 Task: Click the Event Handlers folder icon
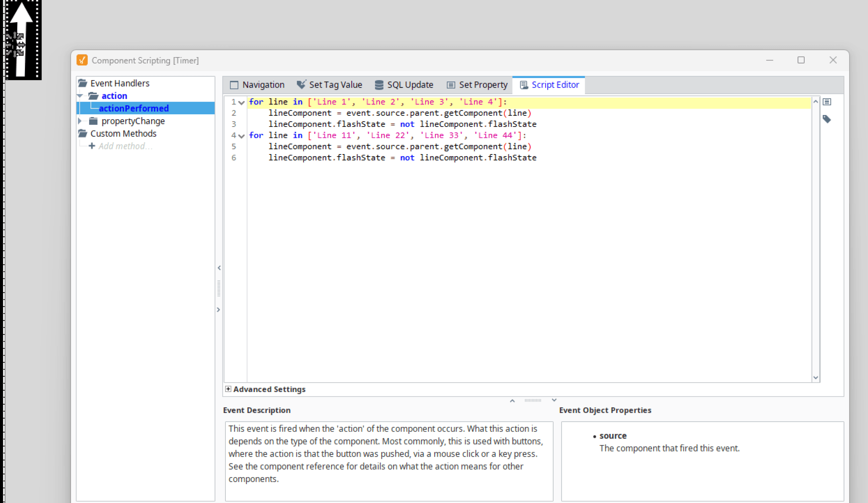point(83,83)
